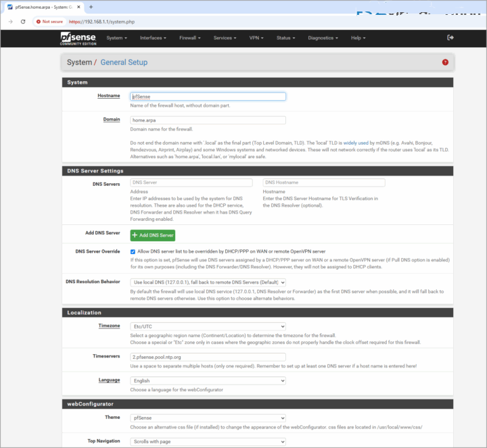
Task: Click the browser forward arrow
Action: [11, 22]
